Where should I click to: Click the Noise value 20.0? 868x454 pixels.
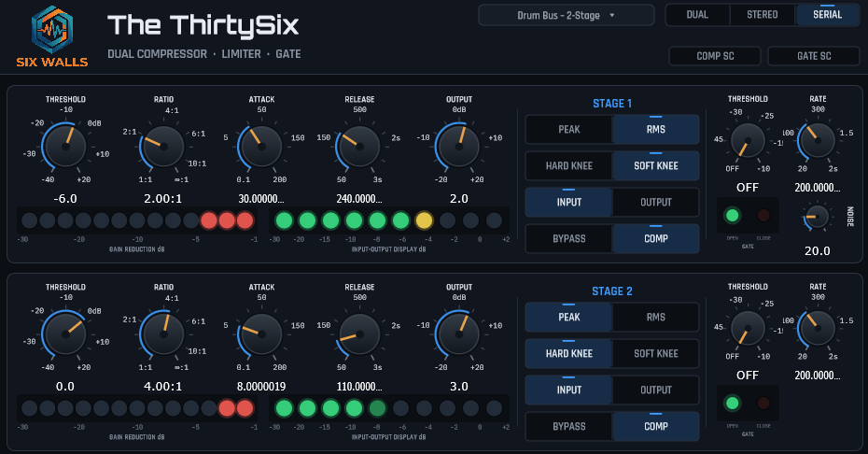[817, 250]
